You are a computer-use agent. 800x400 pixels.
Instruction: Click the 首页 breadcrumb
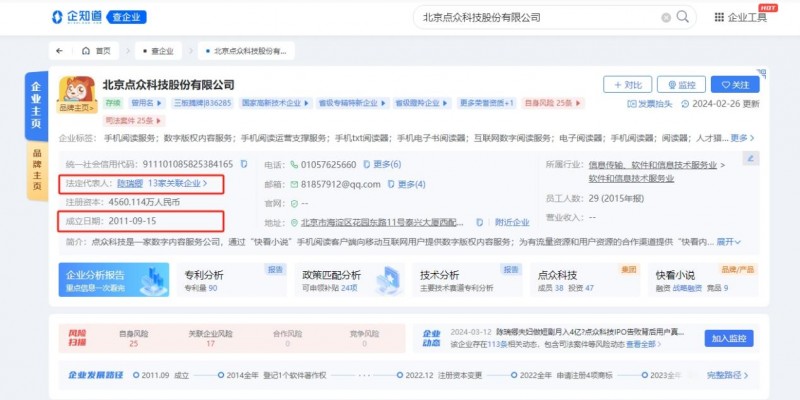pyautogui.click(x=96, y=51)
